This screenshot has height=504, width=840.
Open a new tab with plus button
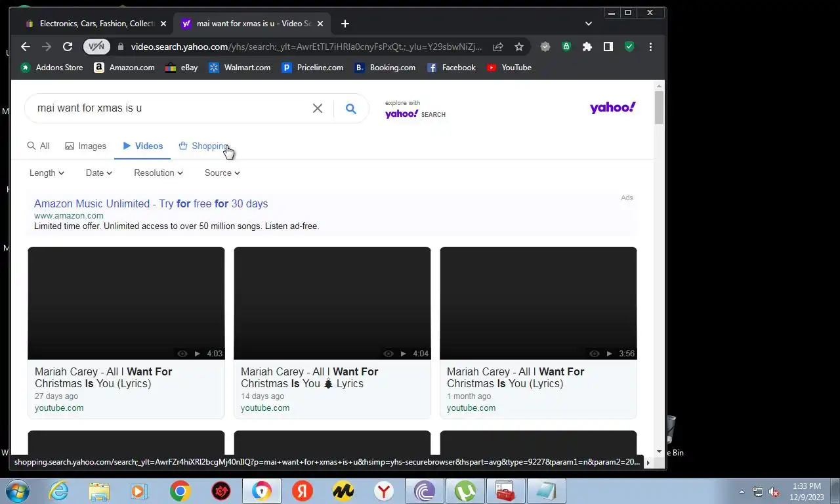(x=345, y=24)
